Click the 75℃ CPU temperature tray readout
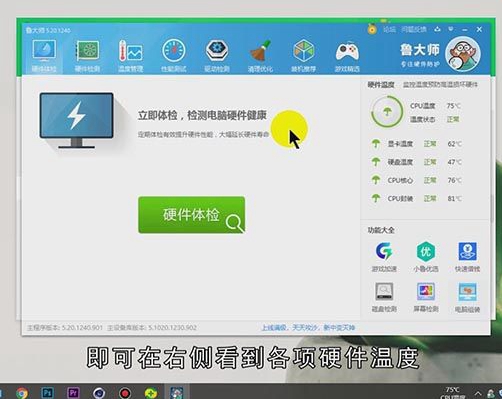Viewport: 502px width, 399px height. click(x=453, y=392)
